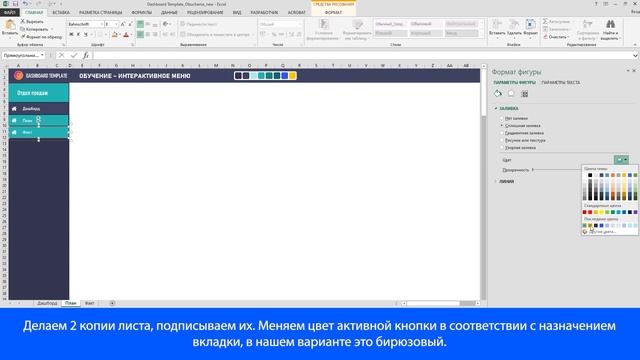Switch to the ВСТАВКА ribbon tab

click(61, 13)
